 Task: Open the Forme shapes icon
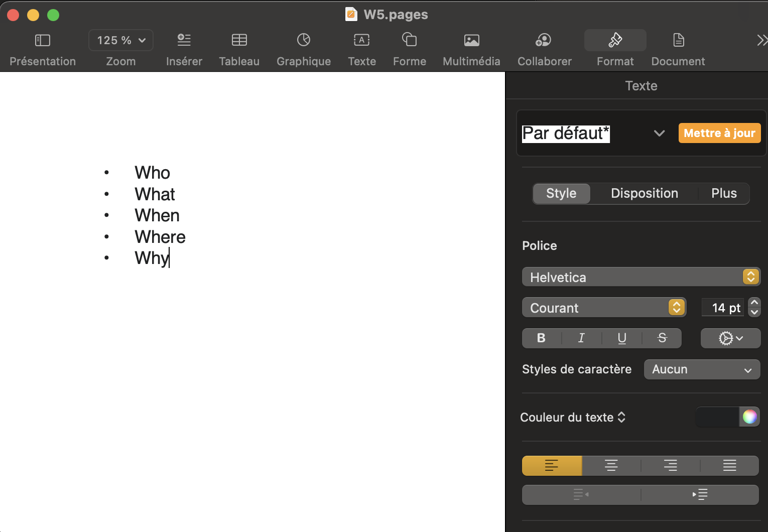(x=409, y=40)
